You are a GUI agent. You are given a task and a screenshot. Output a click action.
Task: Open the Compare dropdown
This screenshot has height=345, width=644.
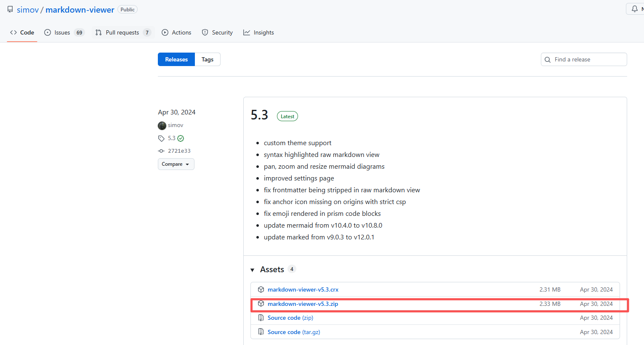coord(176,164)
